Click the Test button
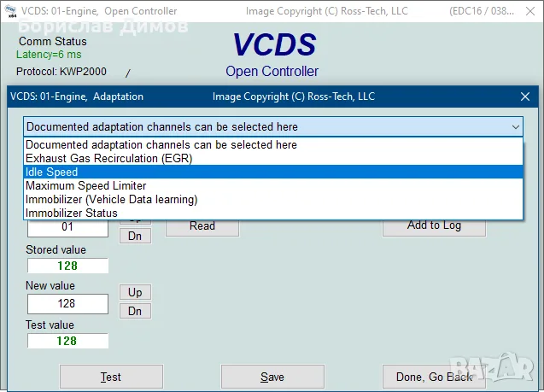Viewport: 544px width, 392px height. (x=111, y=377)
